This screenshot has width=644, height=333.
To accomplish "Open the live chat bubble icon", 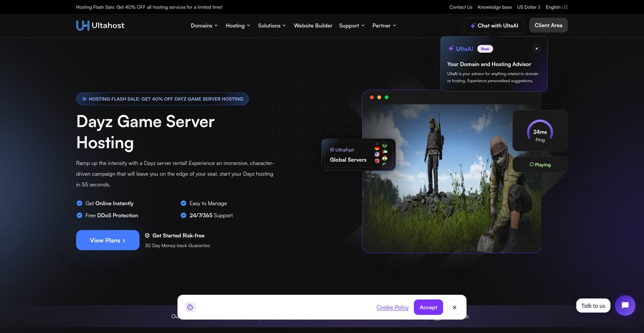I will tap(625, 306).
